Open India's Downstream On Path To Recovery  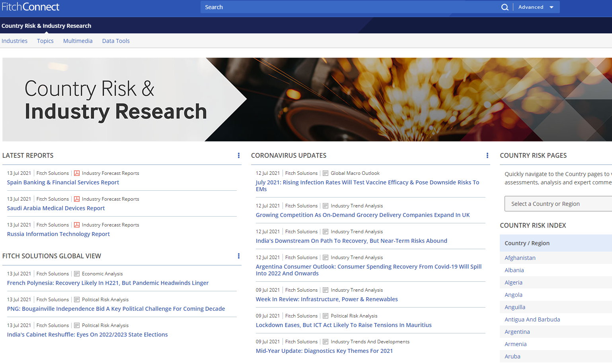tap(351, 241)
